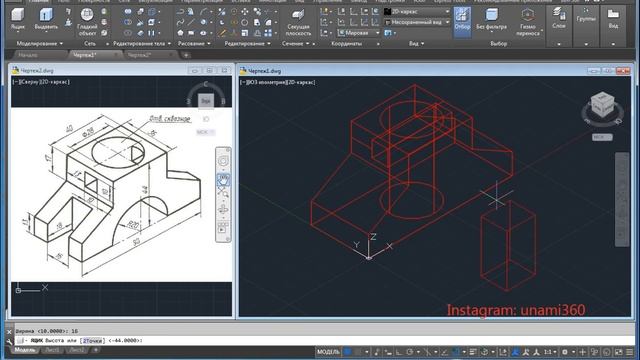Expand the Редактирование тела panel

click(x=142, y=43)
